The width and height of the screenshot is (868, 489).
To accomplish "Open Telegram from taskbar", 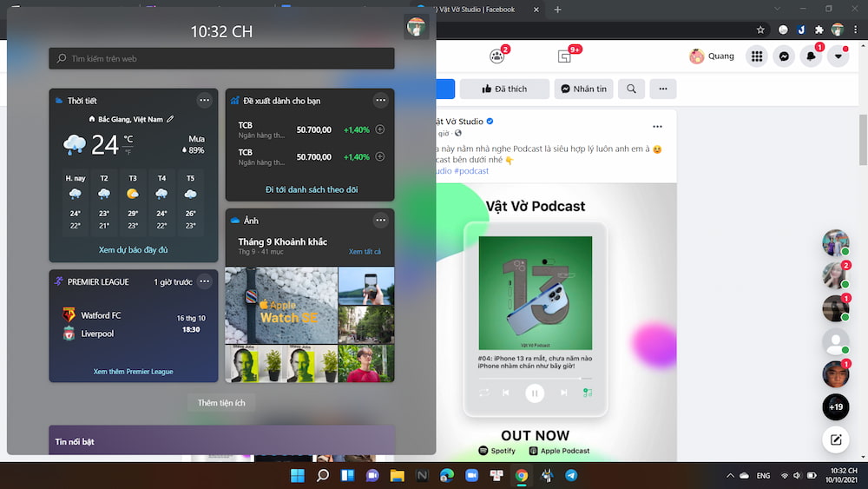I will coord(571,475).
